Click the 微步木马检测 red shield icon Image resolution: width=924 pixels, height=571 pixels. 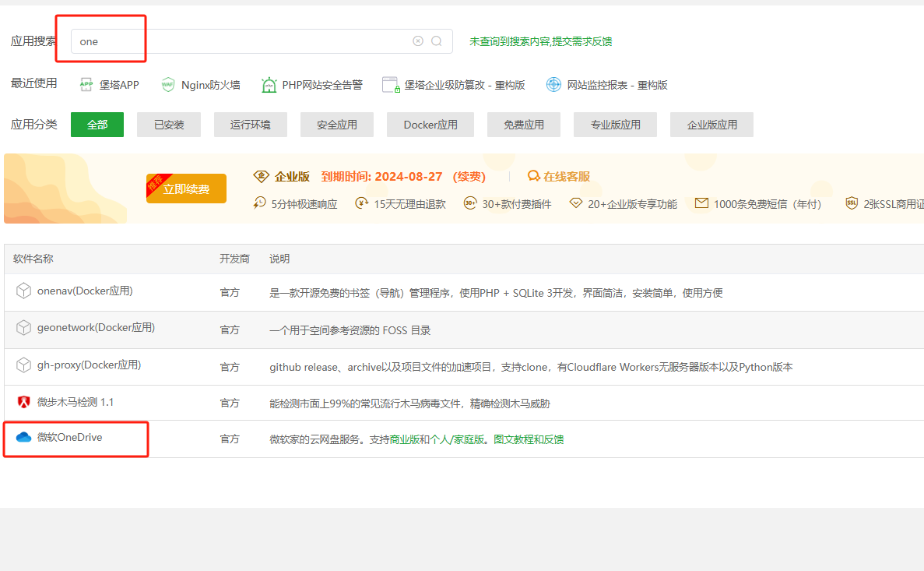click(x=23, y=402)
